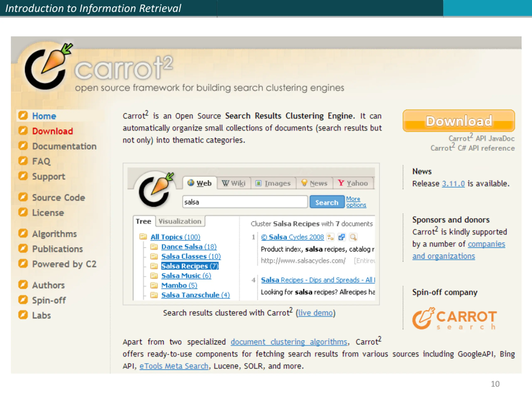Open the Home menu item

[x=44, y=116]
